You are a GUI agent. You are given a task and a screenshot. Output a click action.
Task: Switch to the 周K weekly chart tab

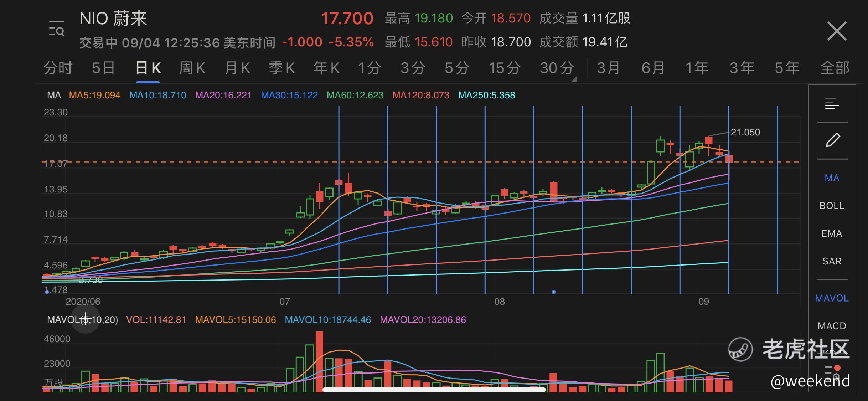tap(192, 68)
